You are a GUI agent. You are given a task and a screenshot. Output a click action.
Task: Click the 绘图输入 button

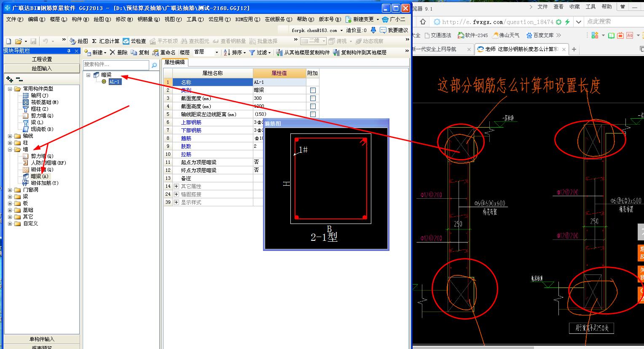42,68
